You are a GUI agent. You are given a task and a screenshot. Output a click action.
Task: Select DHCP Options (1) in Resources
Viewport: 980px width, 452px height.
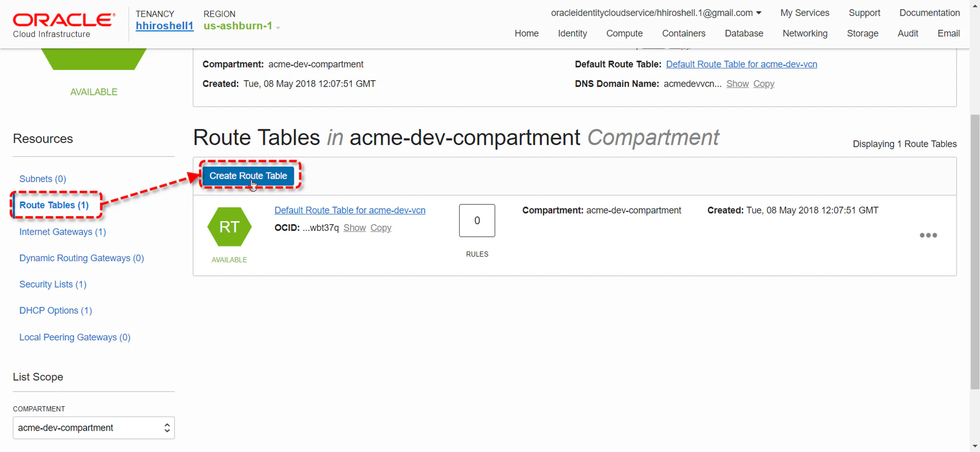[56, 310]
